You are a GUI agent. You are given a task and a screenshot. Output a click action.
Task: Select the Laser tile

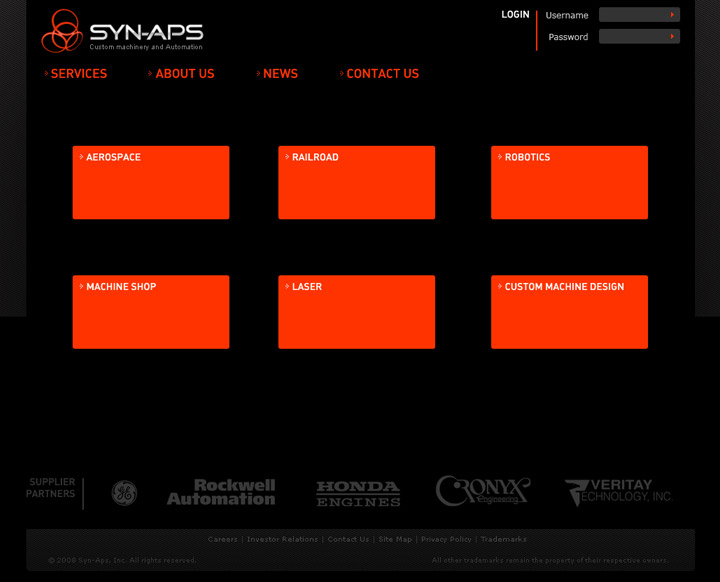[356, 312]
